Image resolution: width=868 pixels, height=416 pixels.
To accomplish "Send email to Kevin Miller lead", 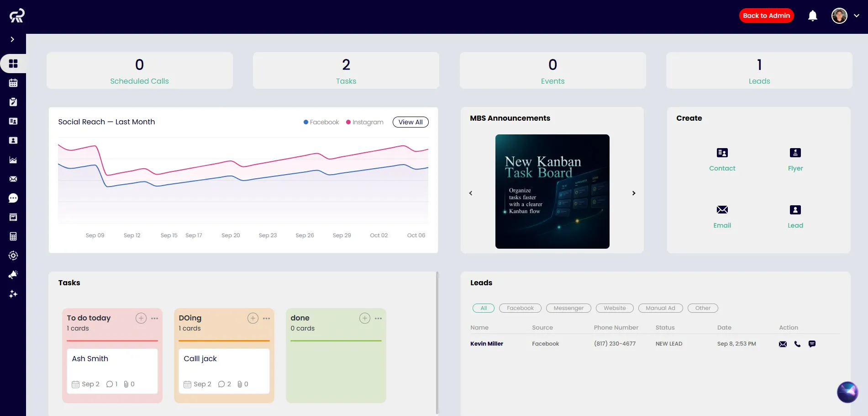I will (x=783, y=344).
